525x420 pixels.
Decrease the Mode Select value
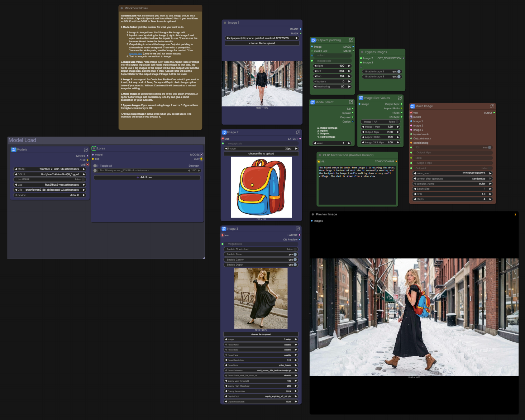[315, 143]
